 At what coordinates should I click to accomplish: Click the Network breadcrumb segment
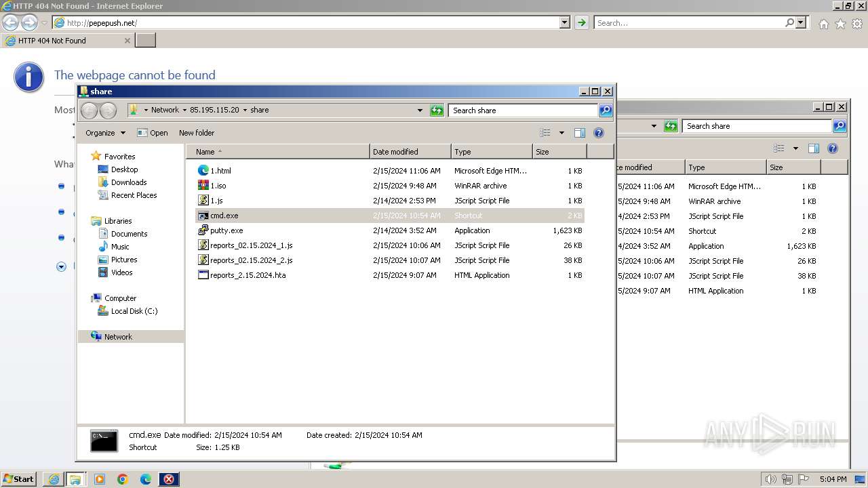[165, 110]
